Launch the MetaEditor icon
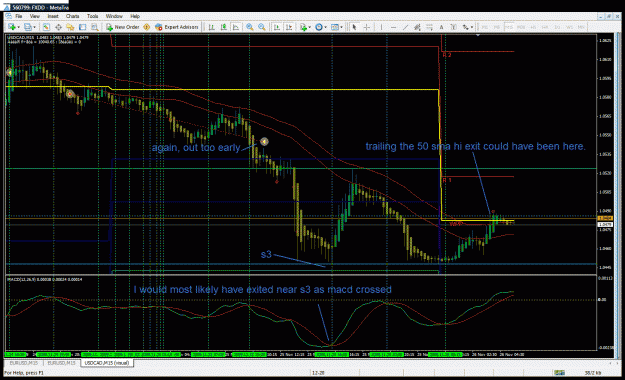Screen dimensions: 625x380 tap(147, 27)
